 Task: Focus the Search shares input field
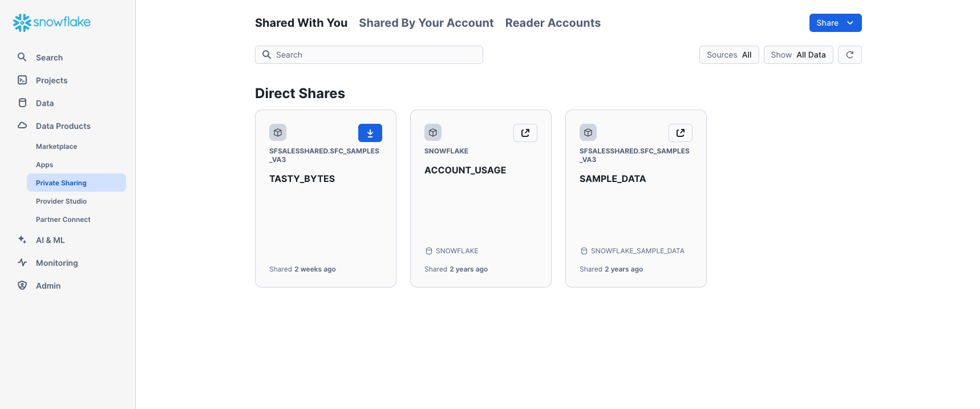[x=369, y=55]
